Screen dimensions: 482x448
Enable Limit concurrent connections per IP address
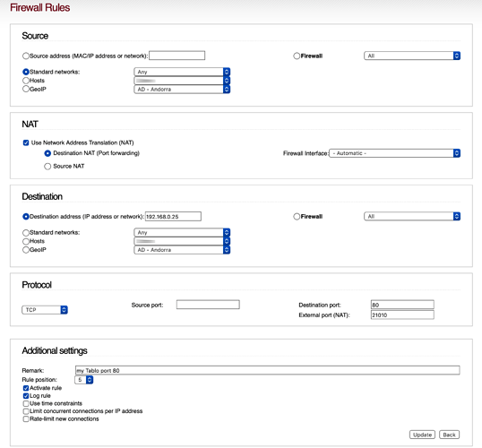[x=26, y=411]
